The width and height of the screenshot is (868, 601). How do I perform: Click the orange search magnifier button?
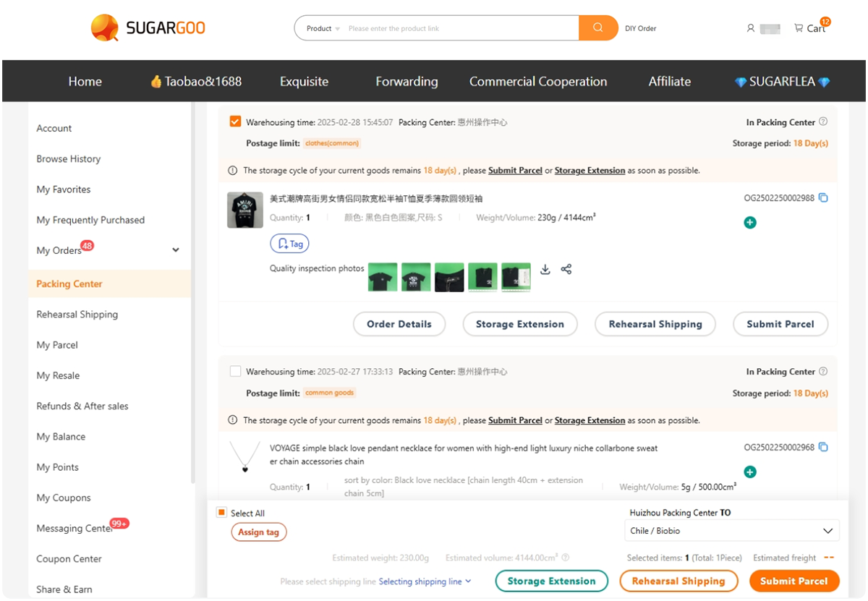pos(597,28)
